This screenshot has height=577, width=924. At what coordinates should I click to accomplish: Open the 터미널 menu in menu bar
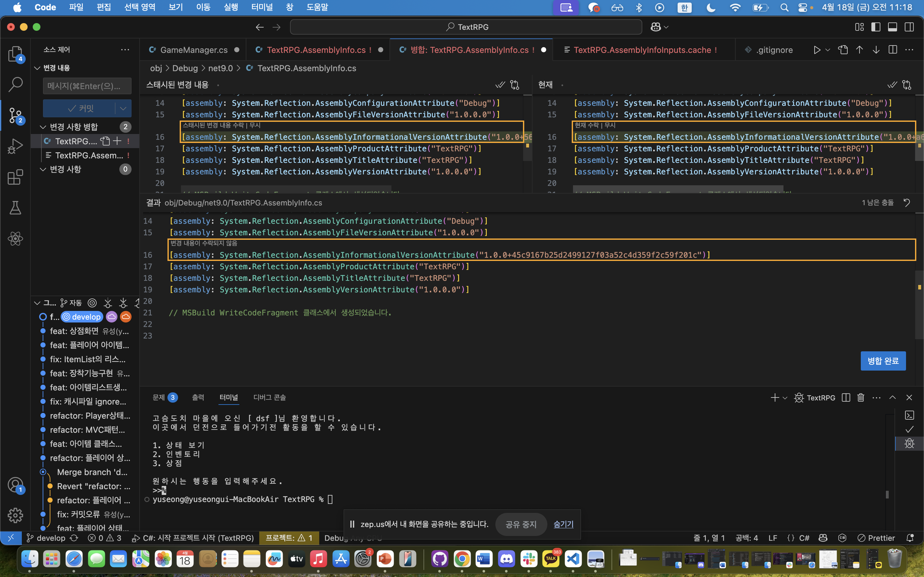pos(262,7)
